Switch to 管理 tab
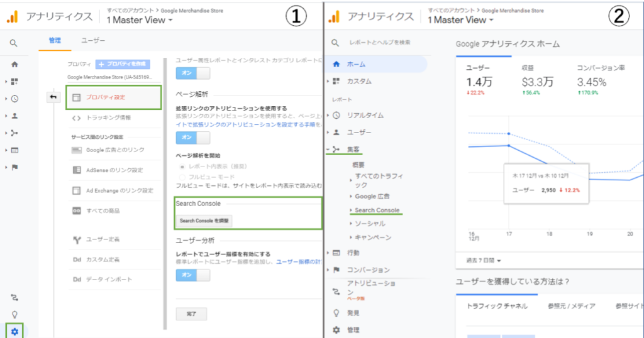Screen dimensions: 644x338 click(55, 40)
